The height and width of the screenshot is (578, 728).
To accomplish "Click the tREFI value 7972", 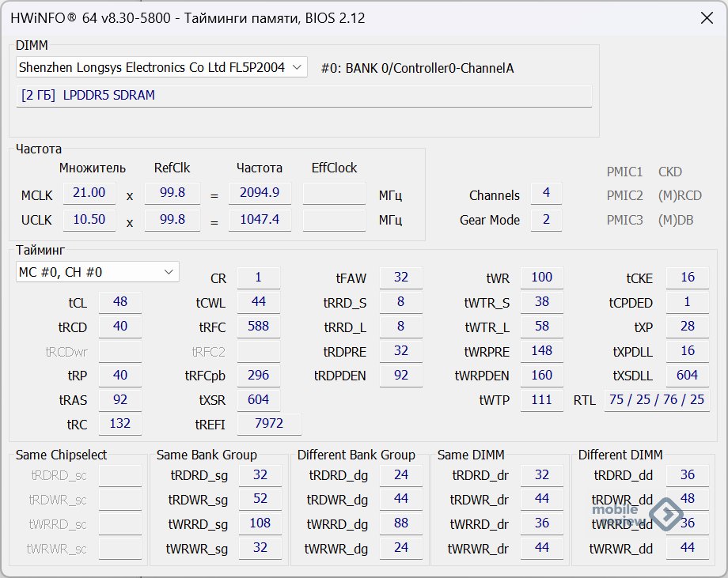I will click(x=269, y=424).
